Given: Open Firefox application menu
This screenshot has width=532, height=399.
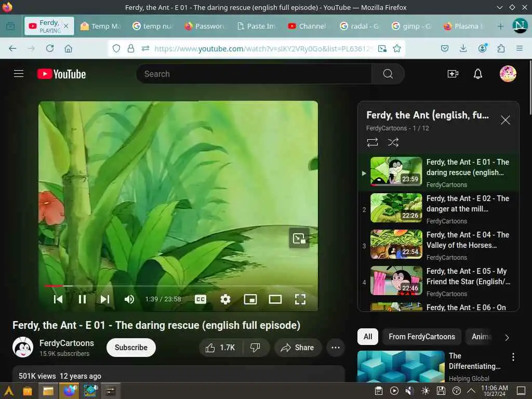Looking at the screenshot, I should point(519,48).
